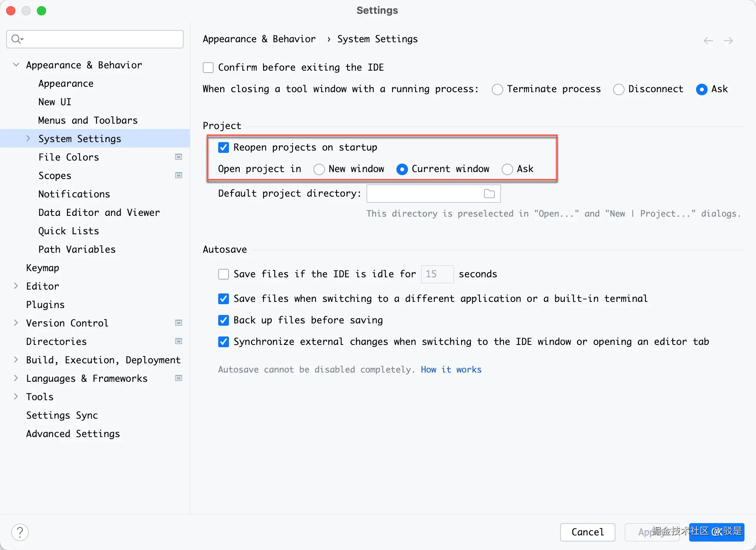Screen dimensions: 756x550
Task: Choose Terminate process radio option
Action: [497, 89]
